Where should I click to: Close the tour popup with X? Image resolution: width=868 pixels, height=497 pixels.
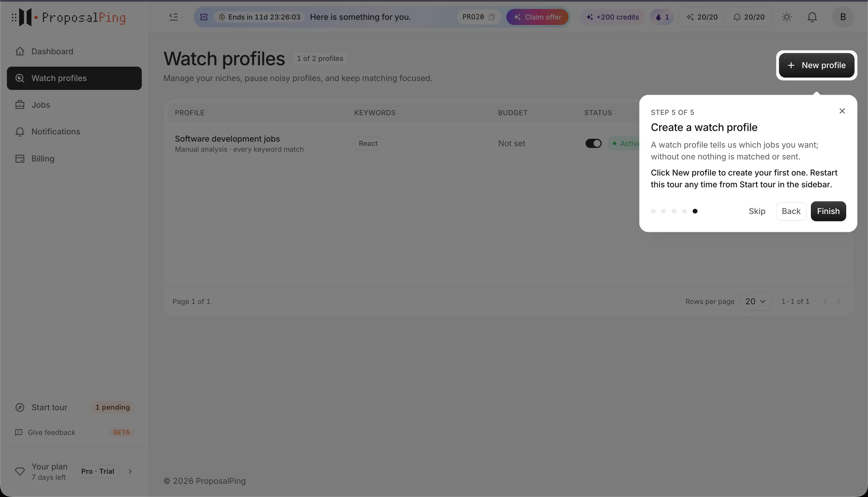tap(842, 111)
